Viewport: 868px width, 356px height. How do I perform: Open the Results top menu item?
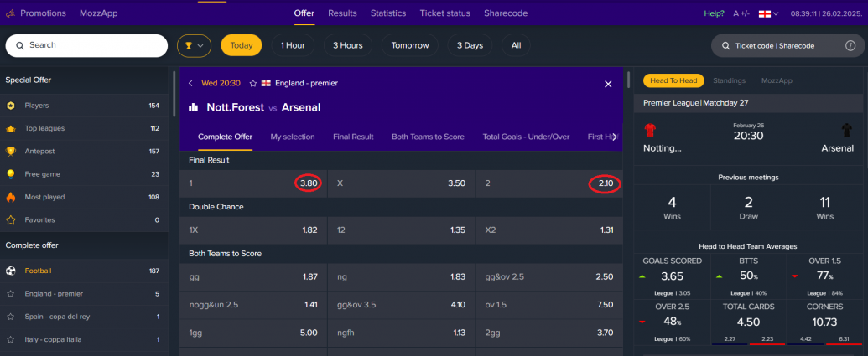tap(342, 13)
